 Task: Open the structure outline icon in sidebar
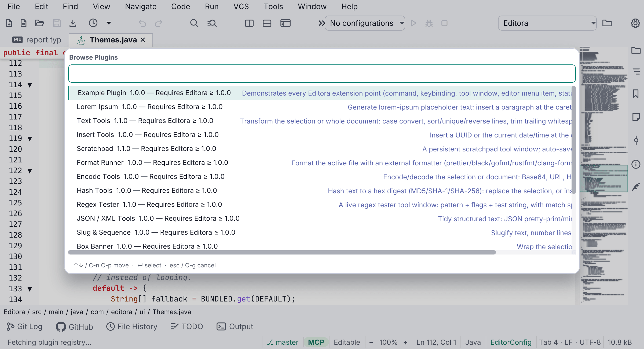pos(636,71)
